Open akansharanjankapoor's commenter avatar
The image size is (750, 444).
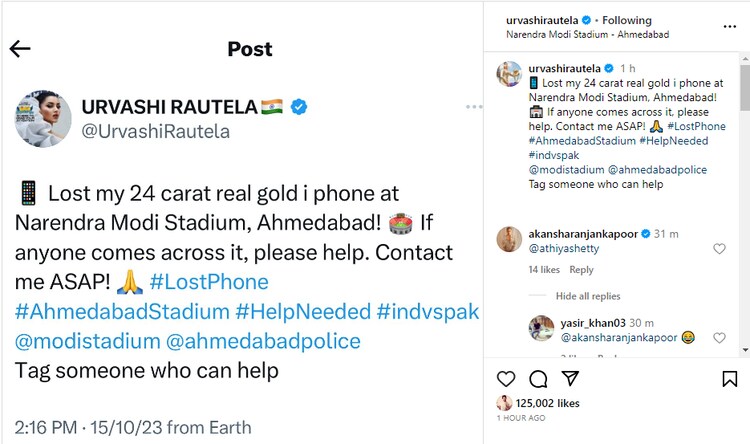509,240
